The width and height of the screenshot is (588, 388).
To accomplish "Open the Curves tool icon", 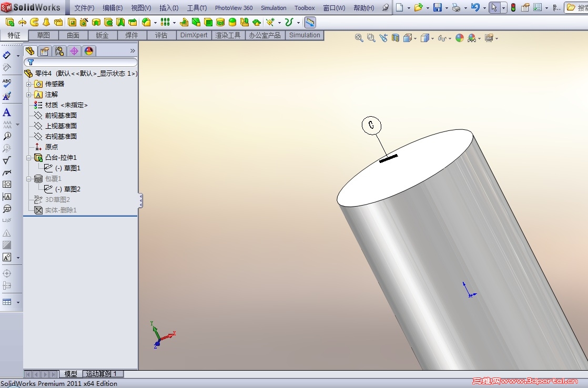I will [x=289, y=23].
